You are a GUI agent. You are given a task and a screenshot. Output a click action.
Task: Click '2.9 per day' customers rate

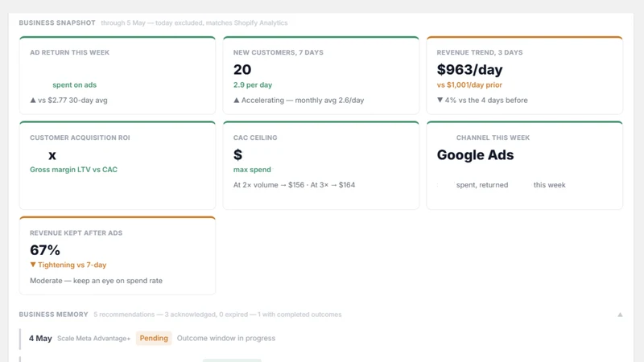tap(253, 85)
